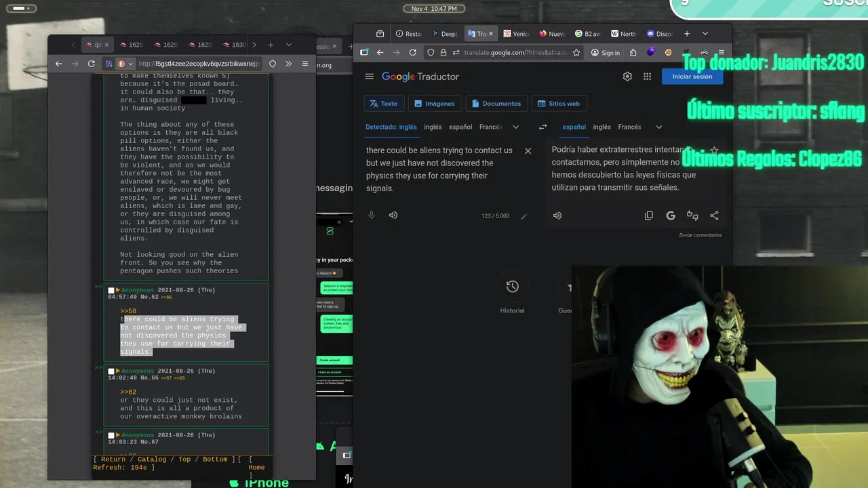Click the shield icon in Tor browser

pyautogui.click(x=273, y=64)
